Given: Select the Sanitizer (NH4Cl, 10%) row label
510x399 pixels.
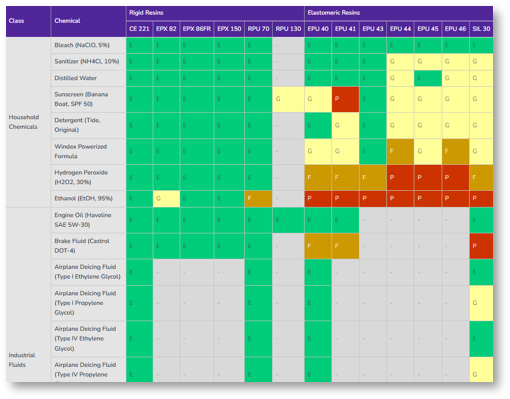Looking at the screenshot, I should [x=87, y=61].
